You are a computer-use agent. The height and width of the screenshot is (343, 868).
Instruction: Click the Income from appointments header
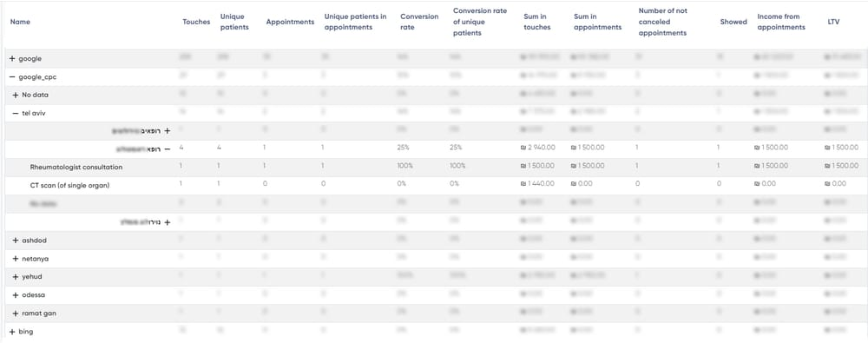click(781, 23)
